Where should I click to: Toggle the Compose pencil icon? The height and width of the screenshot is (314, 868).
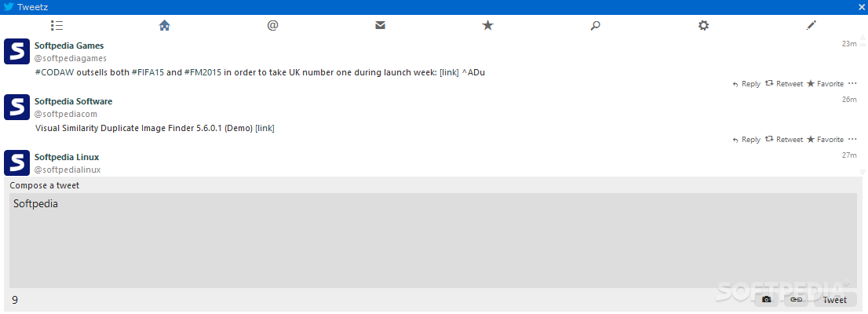click(811, 25)
